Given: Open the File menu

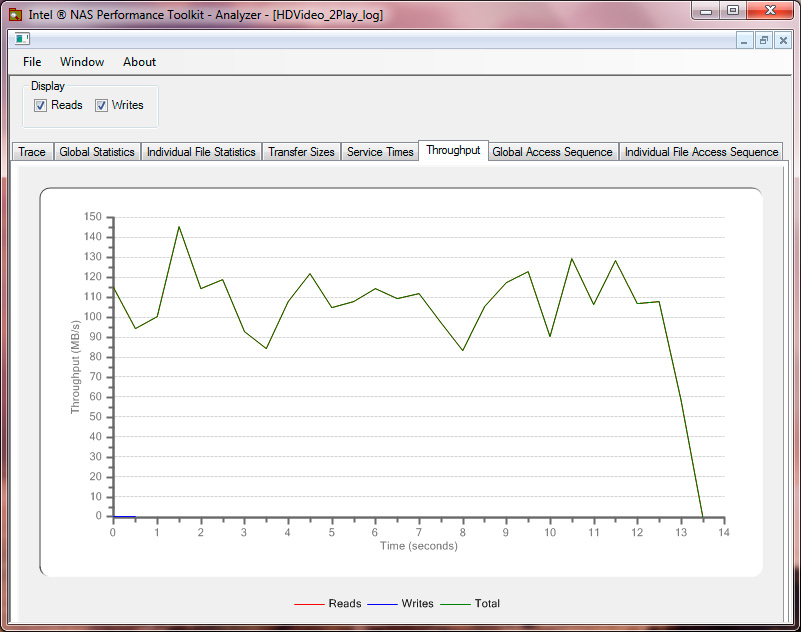Looking at the screenshot, I should (x=32, y=62).
